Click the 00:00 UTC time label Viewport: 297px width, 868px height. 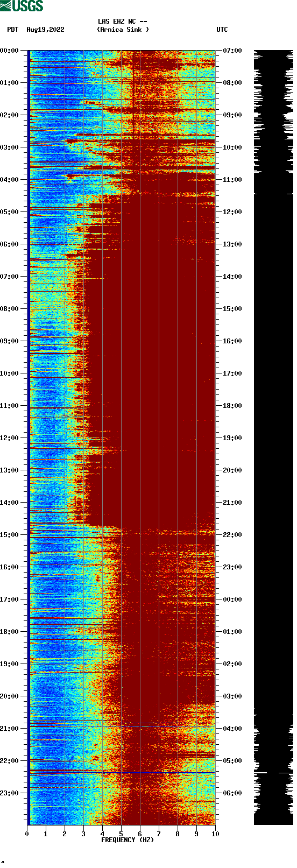click(x=232, y=599)
